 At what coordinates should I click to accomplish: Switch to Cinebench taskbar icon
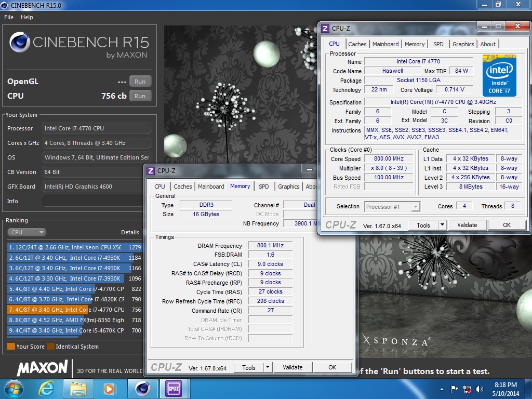click(143, 389)
